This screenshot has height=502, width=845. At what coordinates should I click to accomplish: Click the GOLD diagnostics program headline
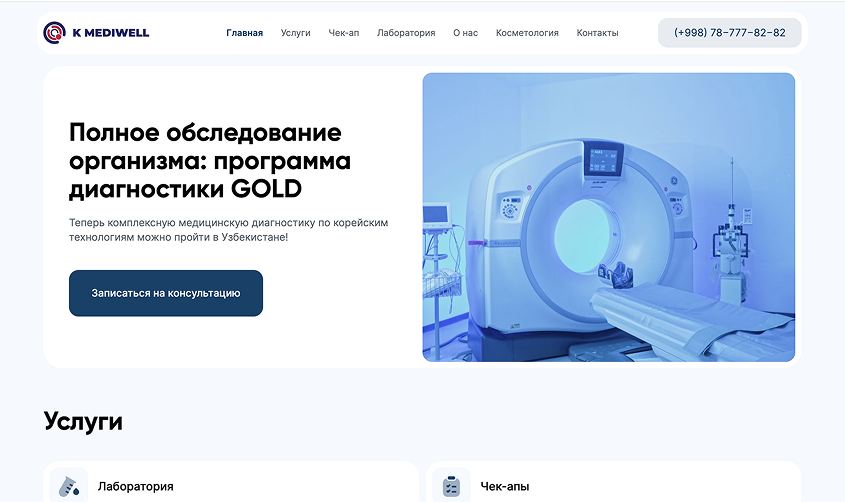[210, 161]
